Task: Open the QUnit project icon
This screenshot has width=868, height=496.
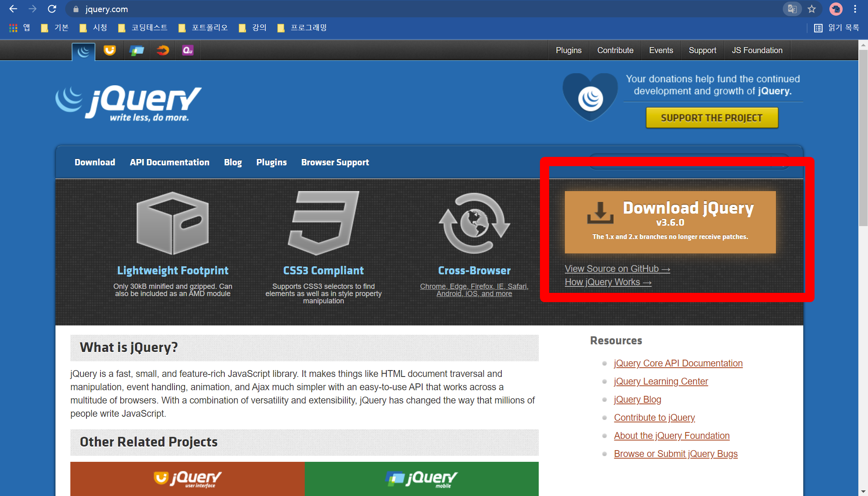Action: 188,50
